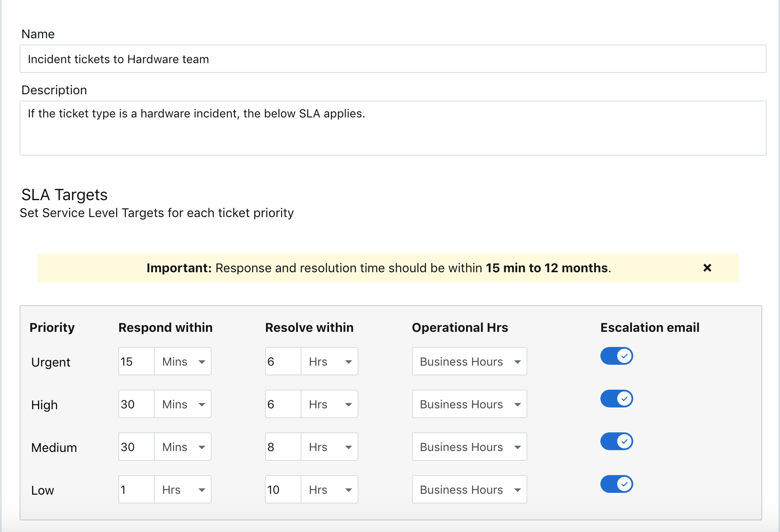Image resolution: width=780 pixels, height=532 pixels.
Task: Open Medium priority Business Hours dropdown
Action: point(470,447)
